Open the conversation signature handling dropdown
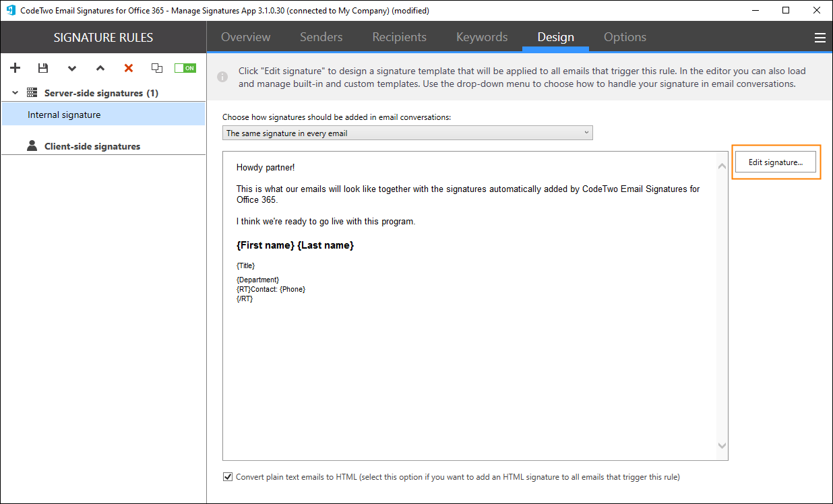 pos(407,132)
